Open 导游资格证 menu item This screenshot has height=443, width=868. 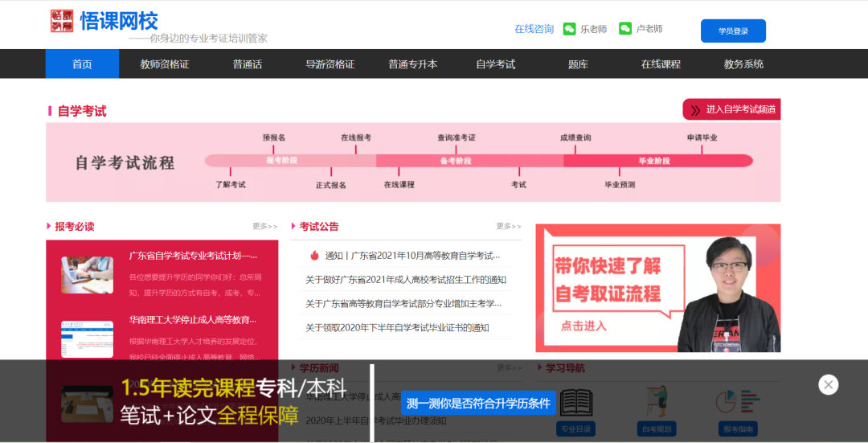(x=330, y=64)
